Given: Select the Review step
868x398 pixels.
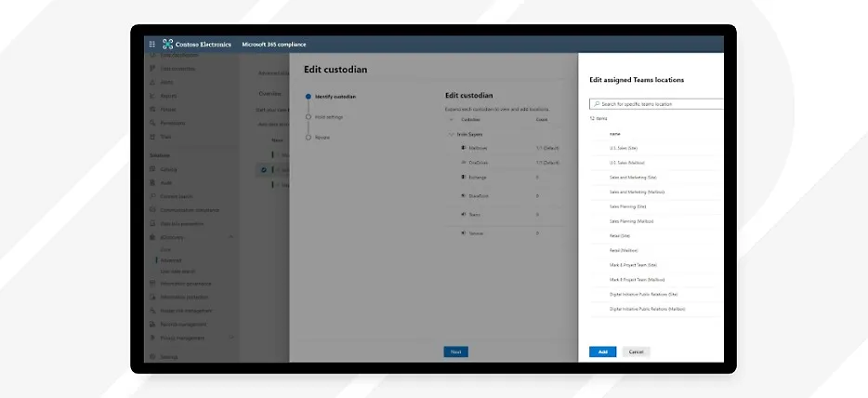Looking at the screenshot, I should [318, 138].
